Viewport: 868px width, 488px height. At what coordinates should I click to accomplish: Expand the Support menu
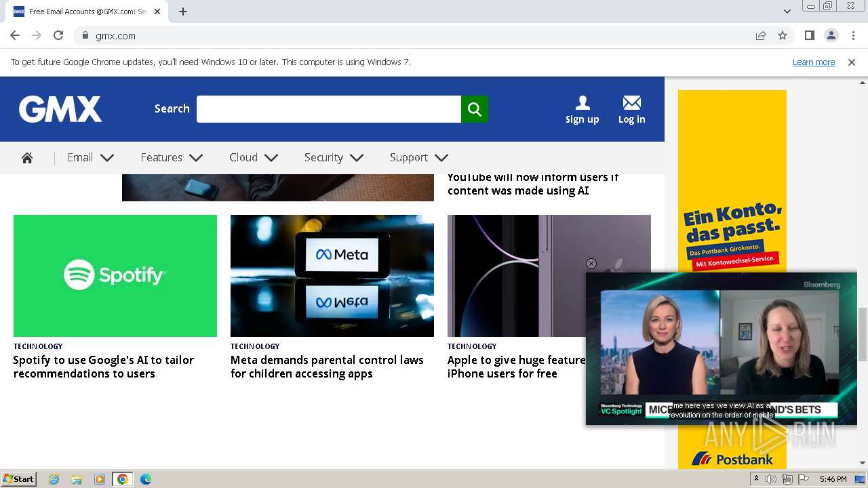419,158
